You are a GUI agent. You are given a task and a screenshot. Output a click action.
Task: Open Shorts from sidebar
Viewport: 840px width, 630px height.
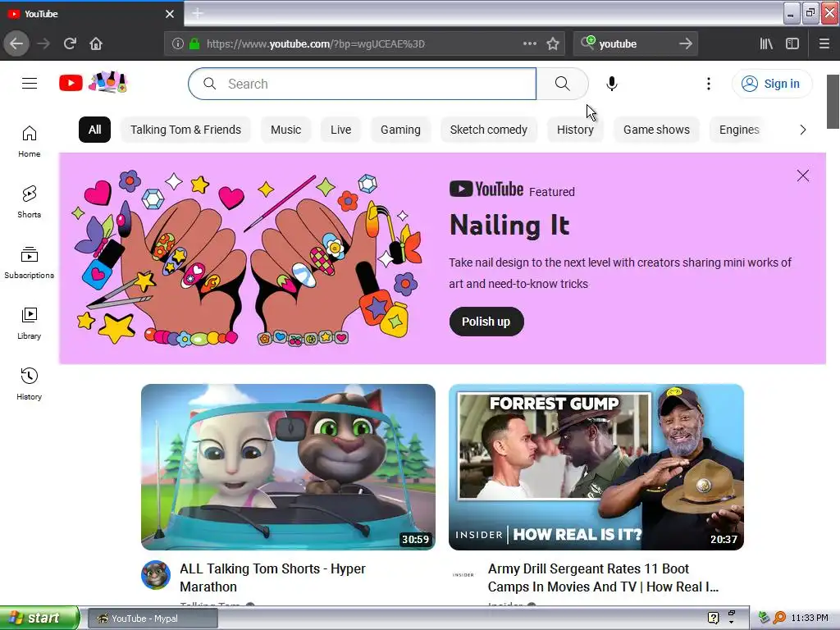pos(30,203)
